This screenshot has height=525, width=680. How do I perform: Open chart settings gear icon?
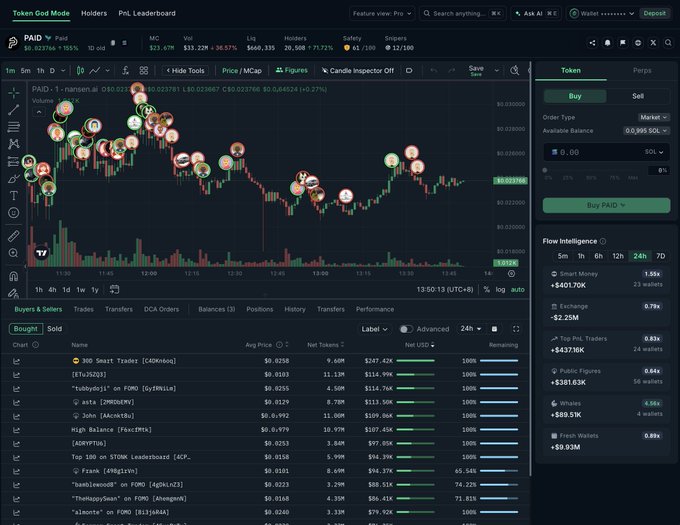point(511,274)
